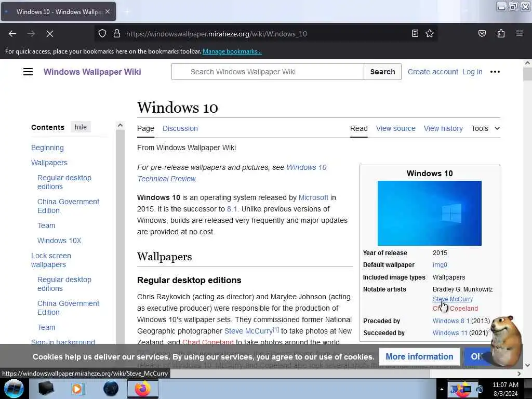Screen dimensions: 532x399
Task: Close the Windows 10 wallpaper tab
Action: (108, 11)
